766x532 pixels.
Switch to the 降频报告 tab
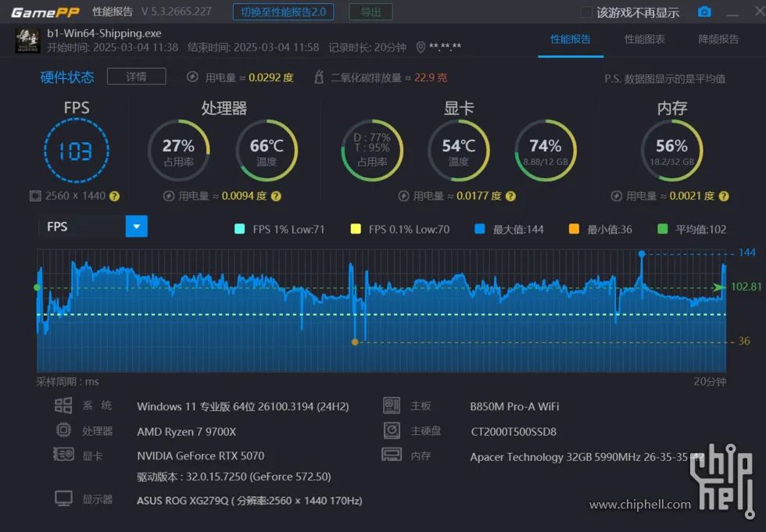tap(718, 39)
